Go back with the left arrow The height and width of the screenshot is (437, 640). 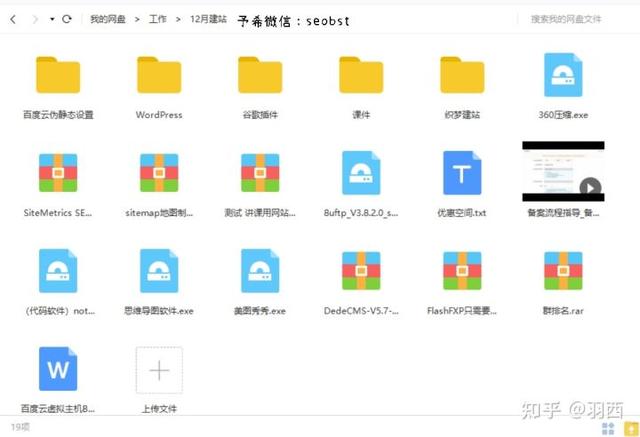point(13,19)
